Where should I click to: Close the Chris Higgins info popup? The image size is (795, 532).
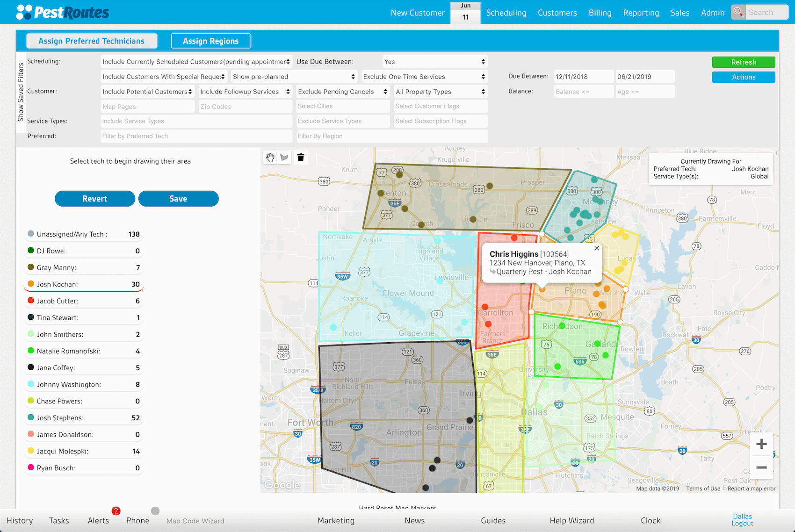pyautogui.click(x=597, y=248)
